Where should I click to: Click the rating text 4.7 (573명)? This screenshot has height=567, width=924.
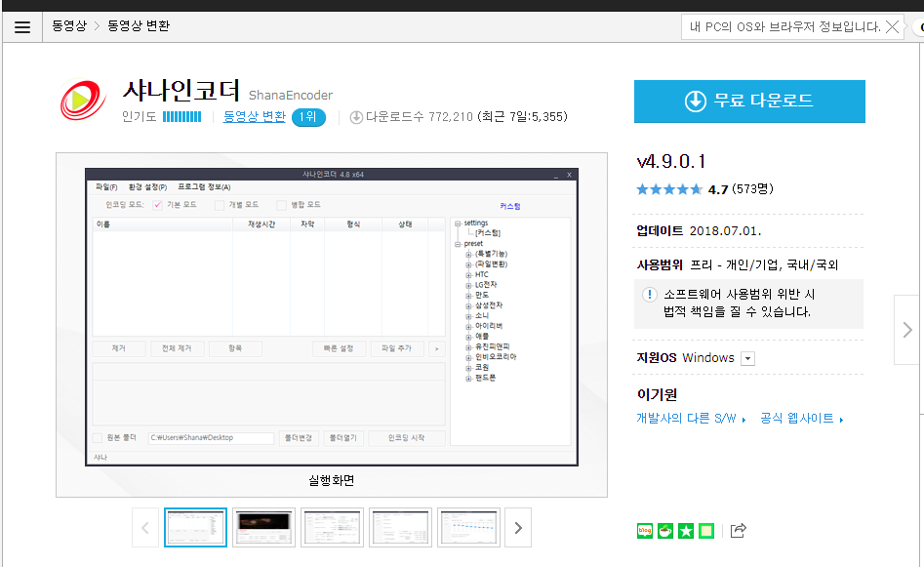[x=741, y=189]
